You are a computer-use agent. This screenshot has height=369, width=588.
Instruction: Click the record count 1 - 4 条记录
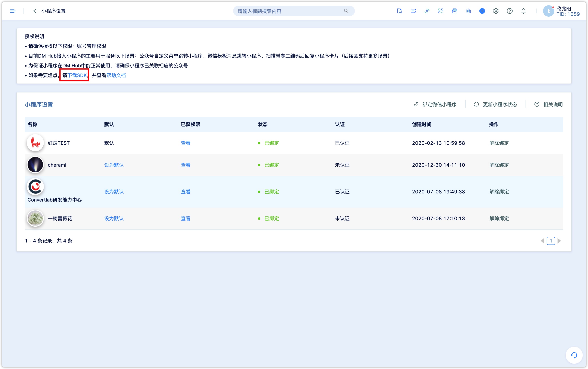(x=48, y=241)
